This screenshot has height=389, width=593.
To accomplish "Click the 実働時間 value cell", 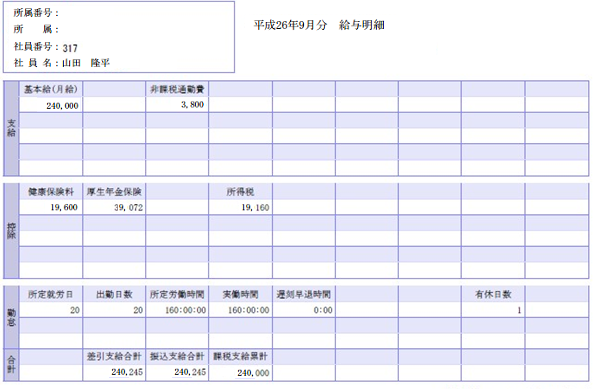I will pos(241,310).
